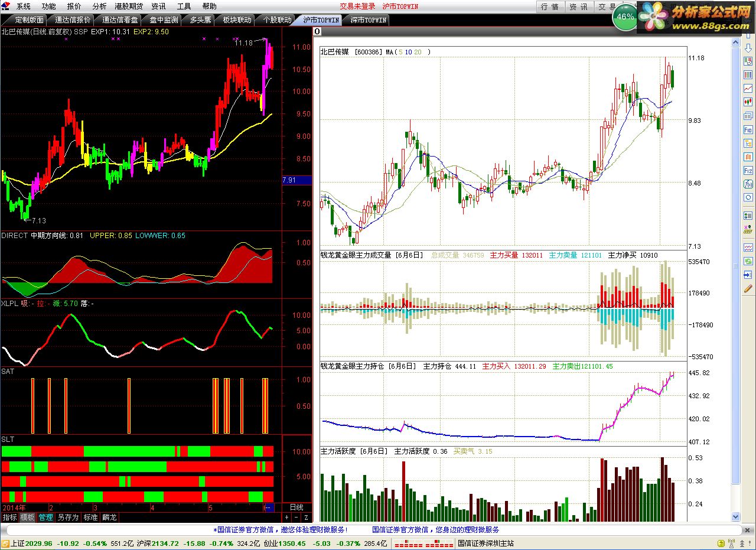Open the 分析 menu
756x550 pixels.
click(x=100, y=6)
